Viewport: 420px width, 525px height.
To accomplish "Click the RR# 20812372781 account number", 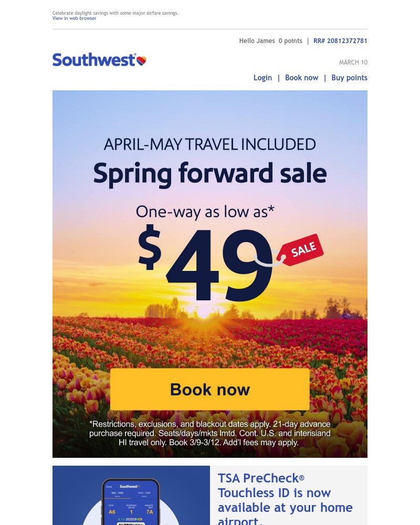I will (x=340, y=40).
